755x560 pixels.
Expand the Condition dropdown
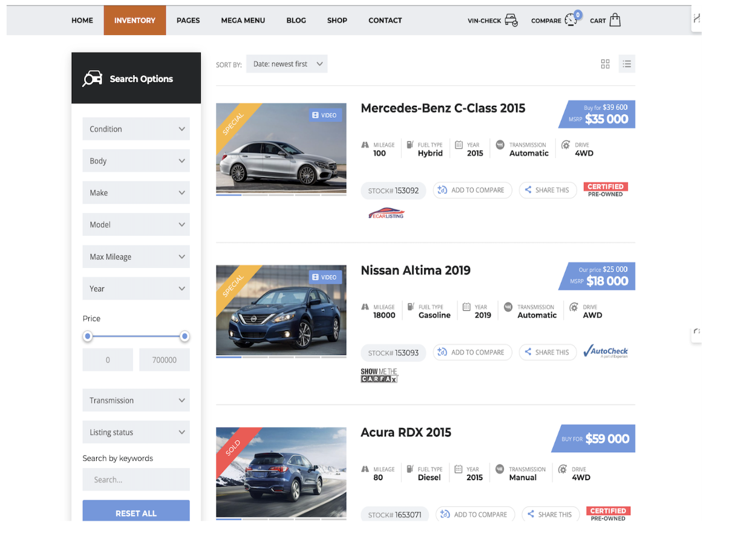point(136,129)
